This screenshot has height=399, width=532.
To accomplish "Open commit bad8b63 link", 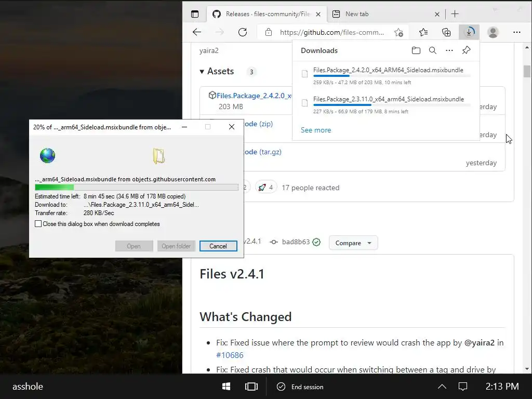I will (296, 242).
